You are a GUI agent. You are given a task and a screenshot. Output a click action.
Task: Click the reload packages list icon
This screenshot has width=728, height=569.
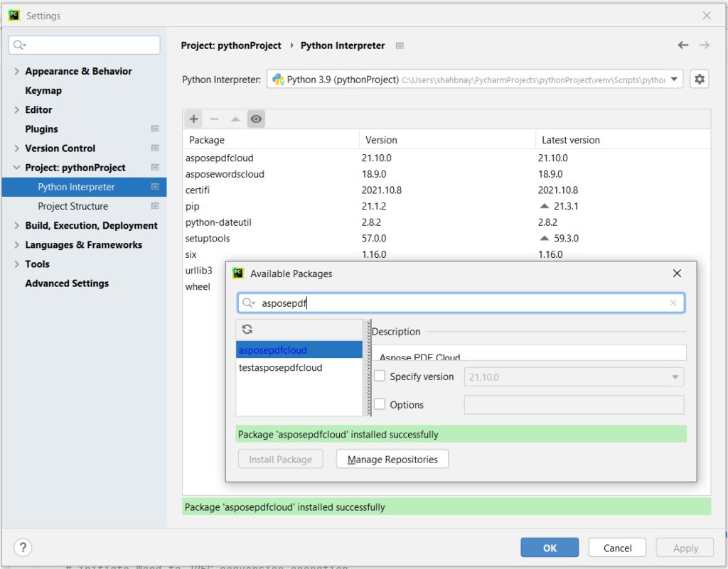coord(247,329)
